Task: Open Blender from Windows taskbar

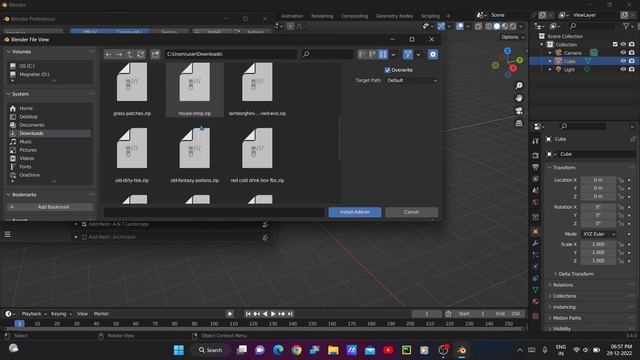Action: pos(462,350)
